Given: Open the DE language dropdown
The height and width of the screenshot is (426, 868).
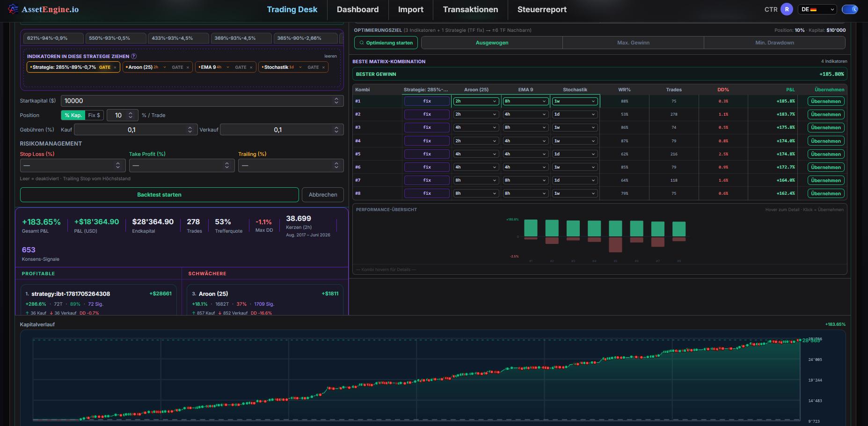Looking at the screenshot, I should point(818,9).
